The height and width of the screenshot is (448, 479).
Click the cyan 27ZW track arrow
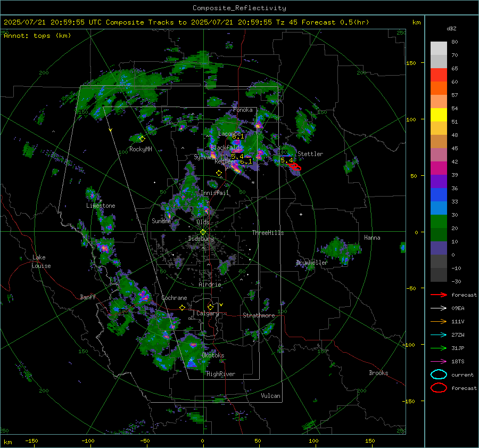click(439, 335)
